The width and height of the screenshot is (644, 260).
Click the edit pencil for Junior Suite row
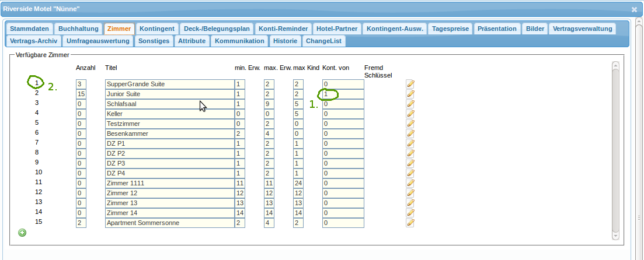(410, 94)
